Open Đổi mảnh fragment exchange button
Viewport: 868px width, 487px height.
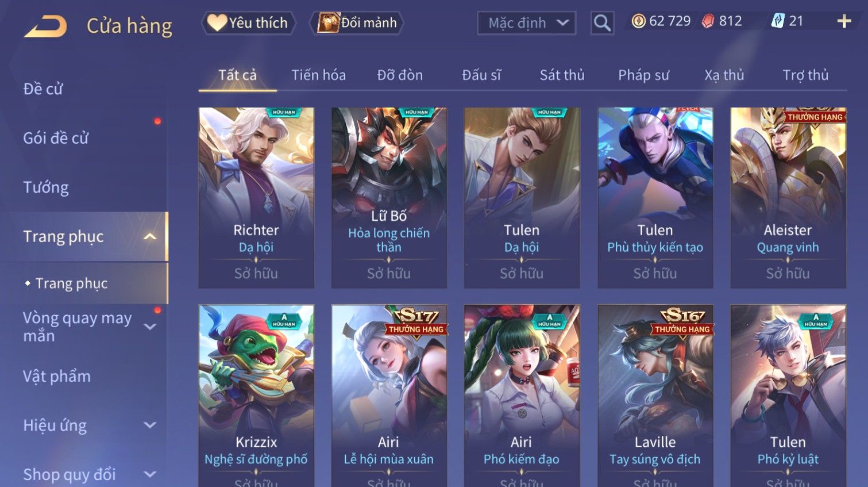[x=357, y=23]
